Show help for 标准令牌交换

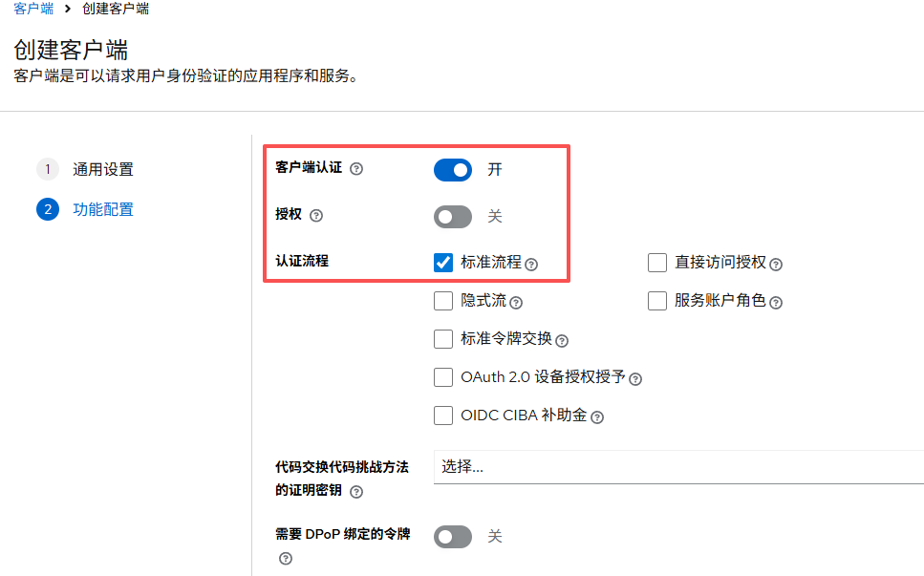click(x=562, y=340)
